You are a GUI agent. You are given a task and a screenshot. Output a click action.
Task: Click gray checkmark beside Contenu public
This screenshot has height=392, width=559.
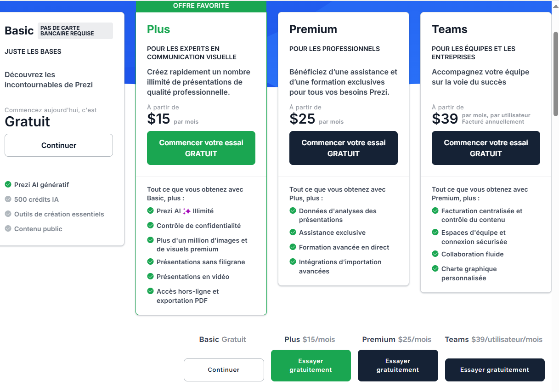(8, 229)
